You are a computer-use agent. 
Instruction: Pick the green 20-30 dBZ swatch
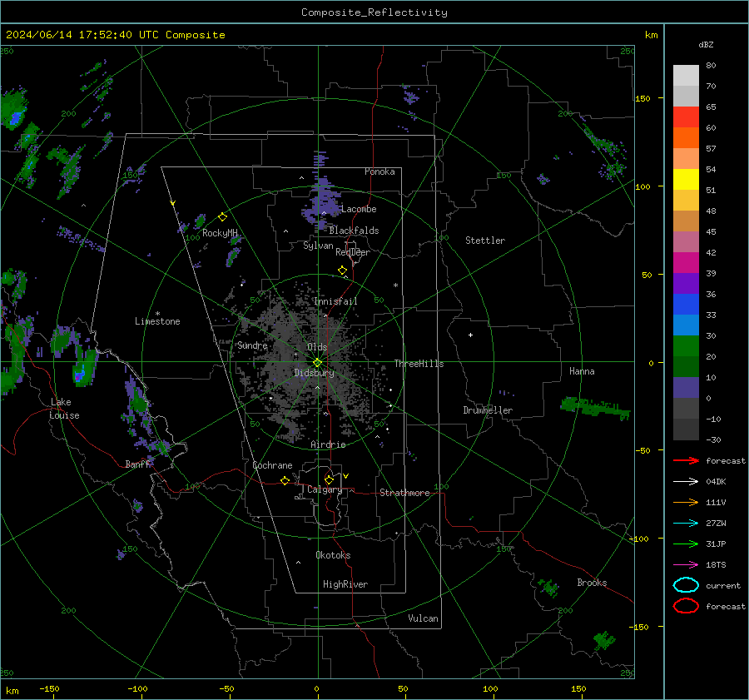[686, 346]
